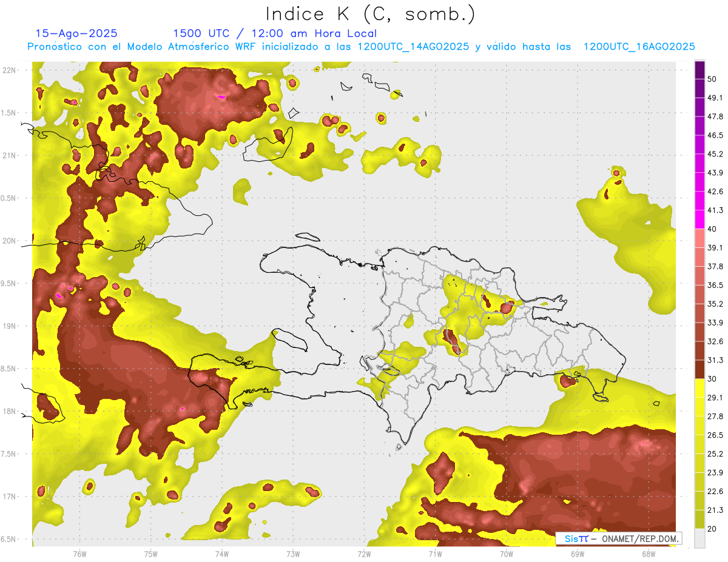Screen dimensions: 728x562
Task: Click the "69W" longitude axis label
Action: pyautogui.click(x=578, y=554)
